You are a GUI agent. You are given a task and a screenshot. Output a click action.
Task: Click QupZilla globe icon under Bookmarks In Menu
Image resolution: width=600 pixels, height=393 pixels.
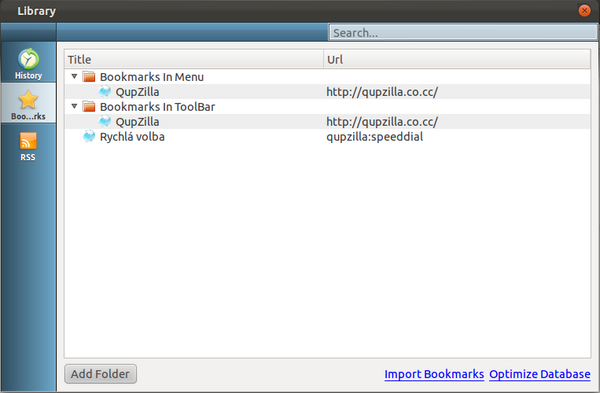tap(104, 91)
